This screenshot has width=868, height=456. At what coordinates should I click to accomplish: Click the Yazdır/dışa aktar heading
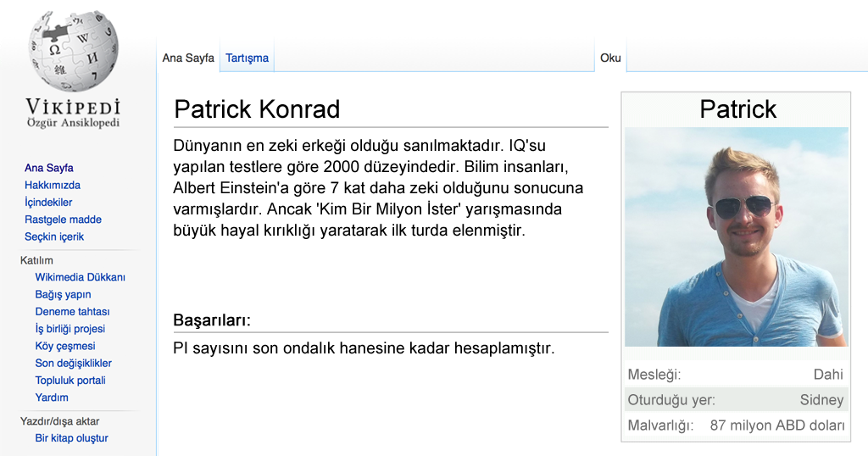[x=60, y=421]
